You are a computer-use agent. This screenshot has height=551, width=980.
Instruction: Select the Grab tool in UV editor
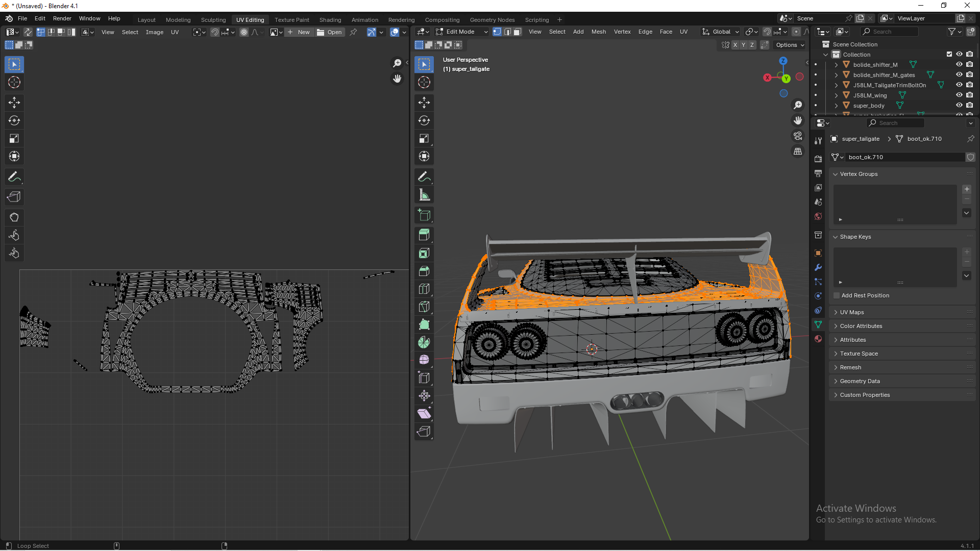(x=14, y=217)
